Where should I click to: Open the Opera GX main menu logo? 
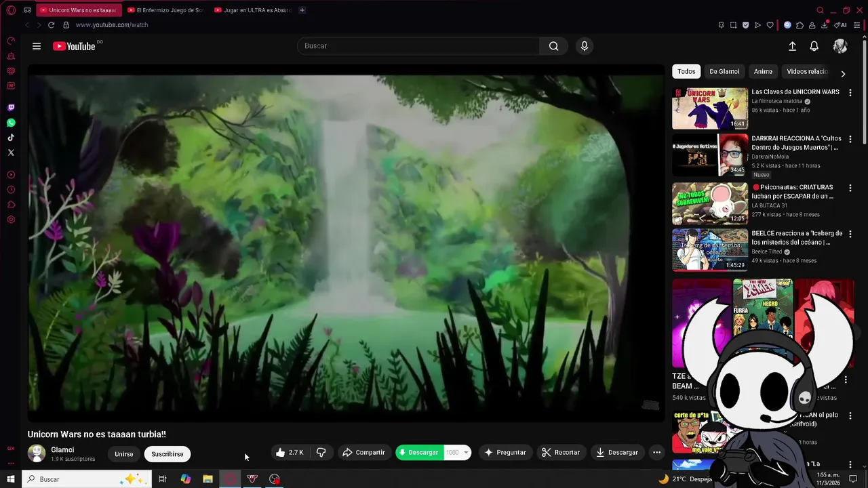tap(11, 10)
